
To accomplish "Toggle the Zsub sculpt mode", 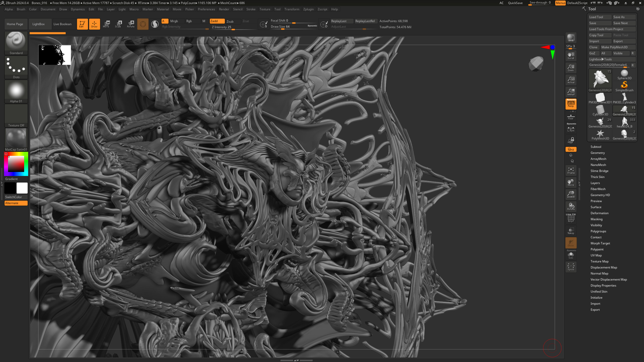I will coord(230,21).
